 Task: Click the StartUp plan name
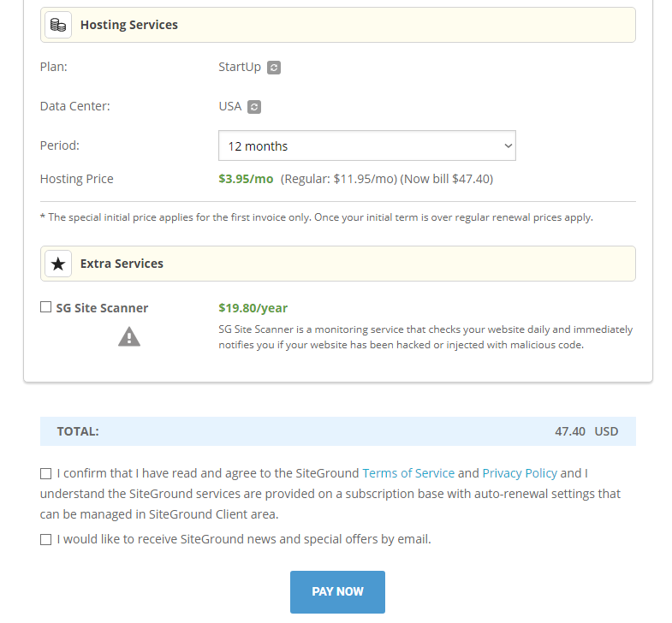tap(240, 67)
